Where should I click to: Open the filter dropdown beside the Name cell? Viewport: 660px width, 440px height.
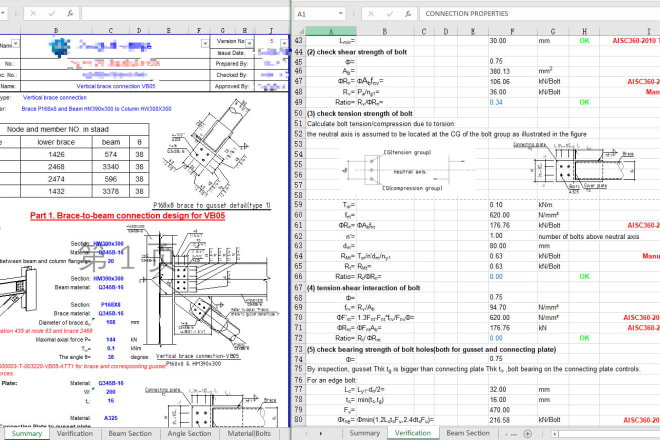click(x=16, y=44)
